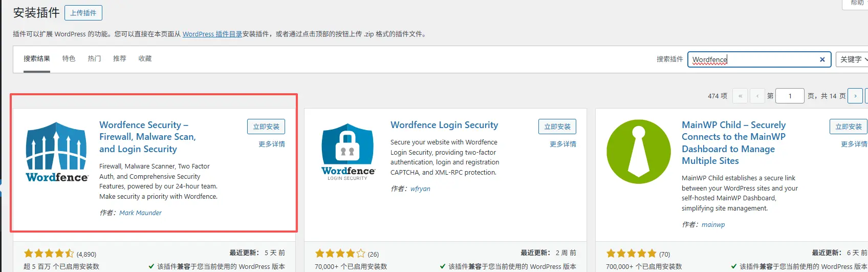
Task: Go to next results page arrow
Action: [x=855, y=96]
